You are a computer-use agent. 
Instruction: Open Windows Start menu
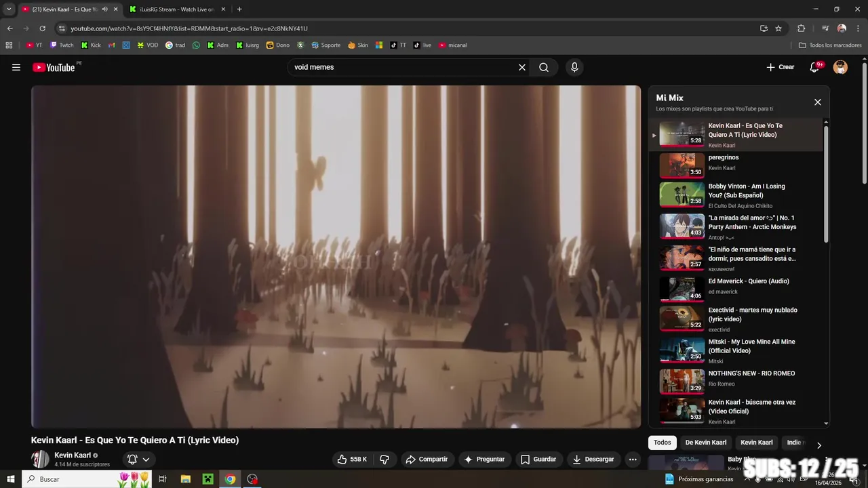click(11, 479)
